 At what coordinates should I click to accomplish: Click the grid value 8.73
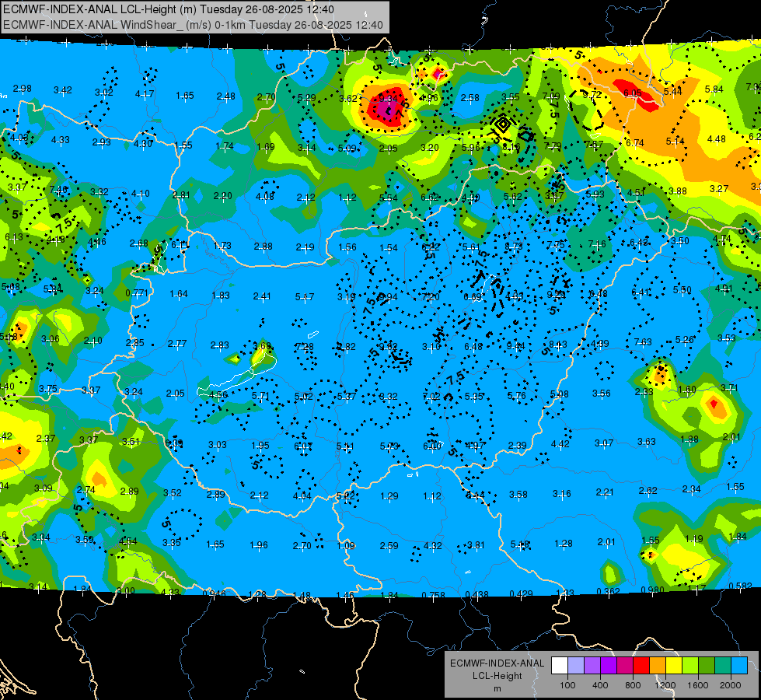pyautogui.click(x=514, y=247)
